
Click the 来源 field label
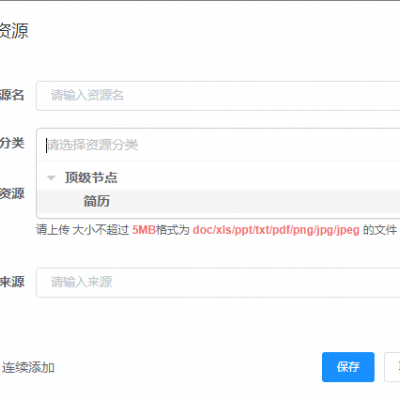12,282
